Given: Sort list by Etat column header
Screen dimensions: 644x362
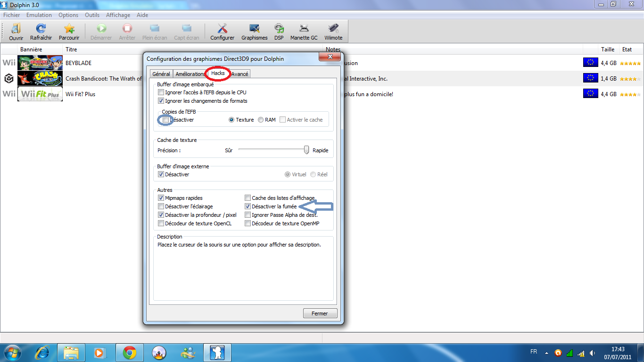Looking at the screenshot, I should click(632, 49).
